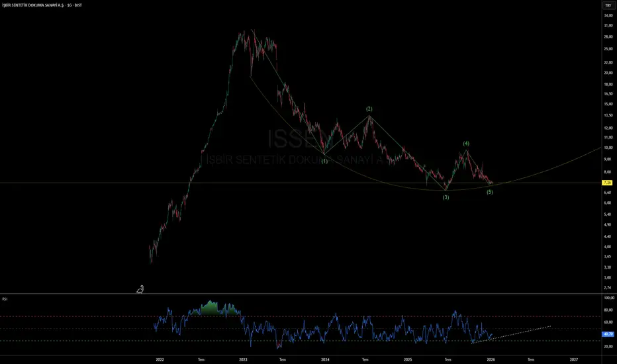The image size is (617, 364).
Task: Open the TRY currency selector
Action: [608, 5]
